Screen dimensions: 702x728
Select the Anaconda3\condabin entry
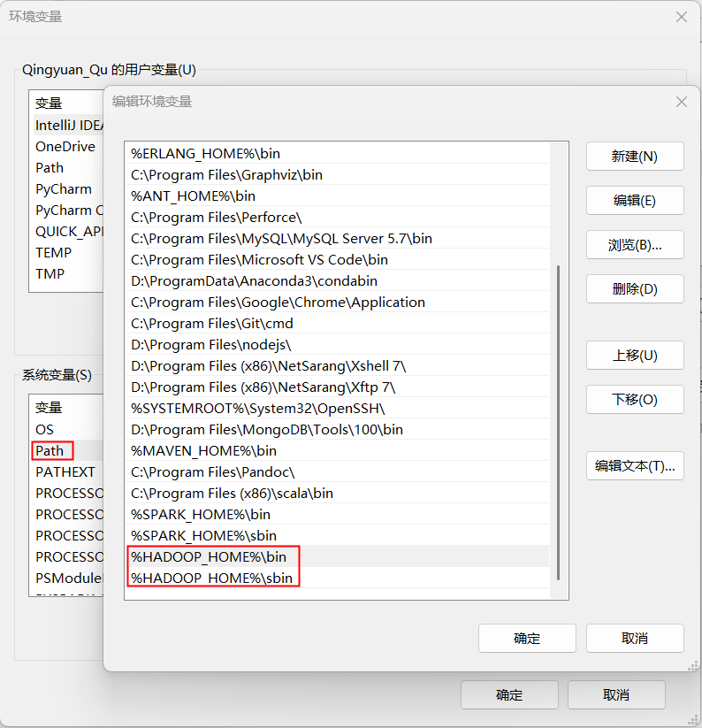[337, 281]
